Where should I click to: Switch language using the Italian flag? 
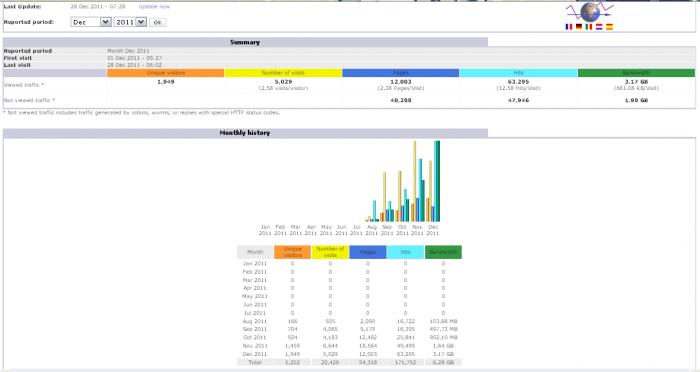pos(589,27)
